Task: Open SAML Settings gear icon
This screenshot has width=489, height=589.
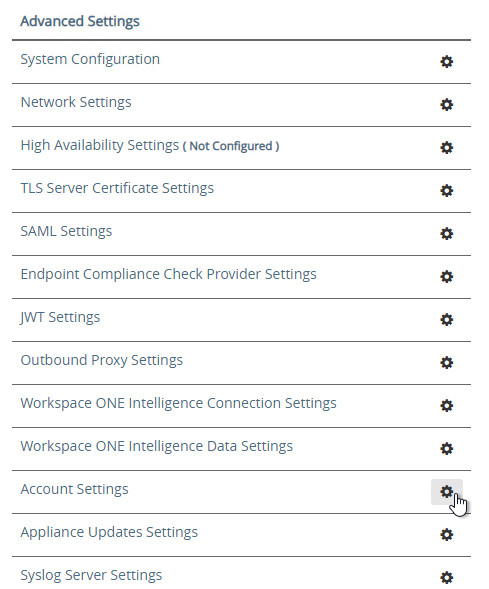Action: [x=447, y=233]
